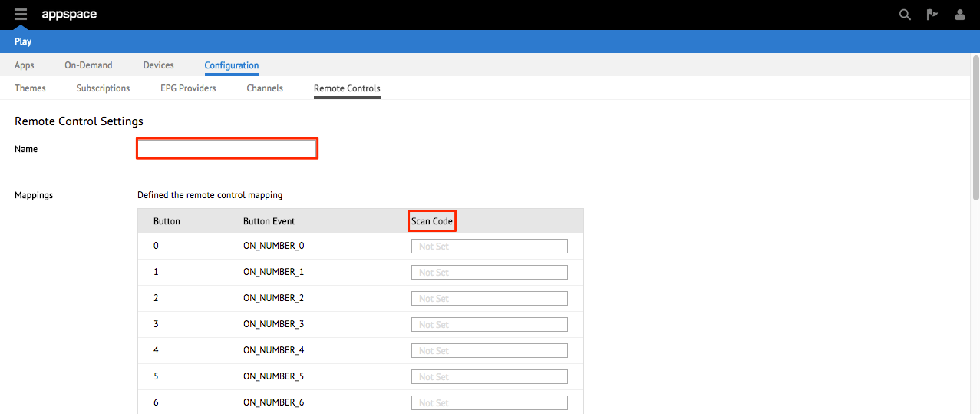The width and height of the screenshot is (980, 414).
Task: Focus scan code field for ON_NUMBER_1
Action: [490, 272]
